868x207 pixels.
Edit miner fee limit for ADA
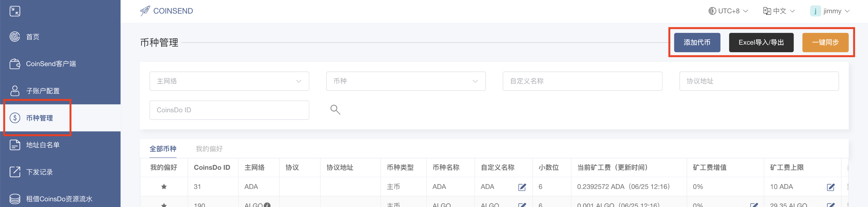point(830,187)
